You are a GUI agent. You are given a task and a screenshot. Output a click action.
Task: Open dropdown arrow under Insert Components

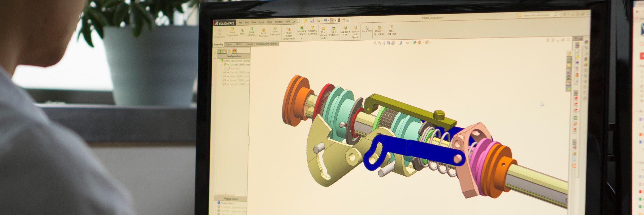tap(232, 39)
